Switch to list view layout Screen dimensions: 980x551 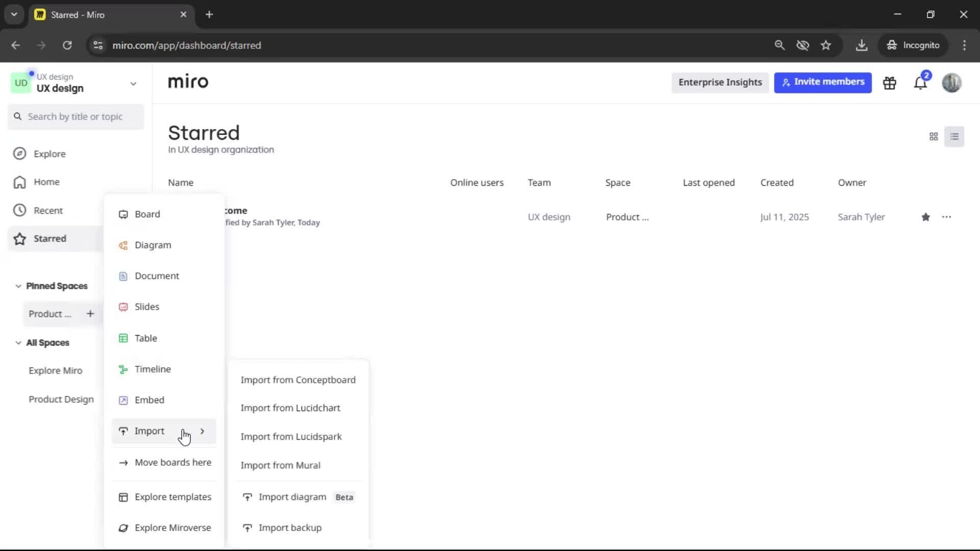coord(954,137)
